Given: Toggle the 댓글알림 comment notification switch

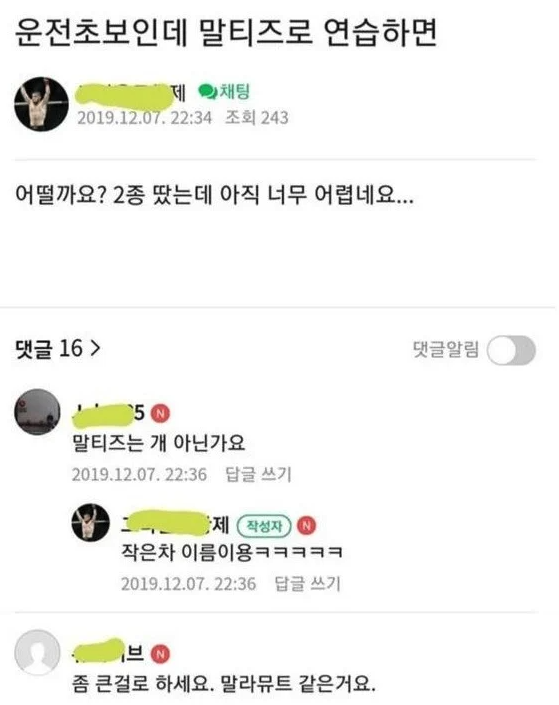Looking at the screenshot, I should click(511, 350).
